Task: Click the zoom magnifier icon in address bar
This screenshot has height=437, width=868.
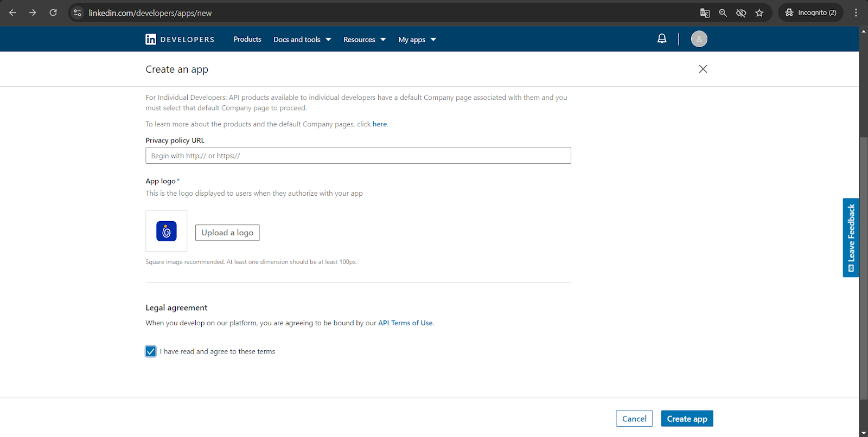Action: click(723, 13)
